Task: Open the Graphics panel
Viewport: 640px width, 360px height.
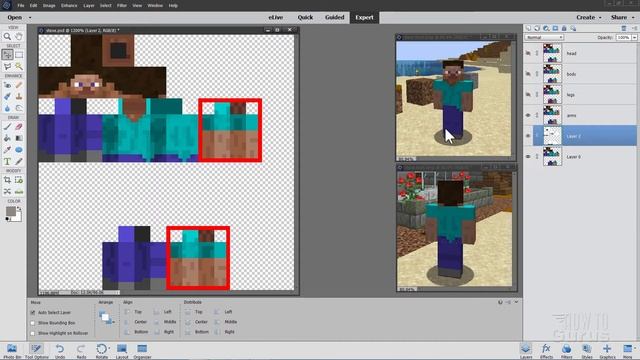Action: click(607, 351)
